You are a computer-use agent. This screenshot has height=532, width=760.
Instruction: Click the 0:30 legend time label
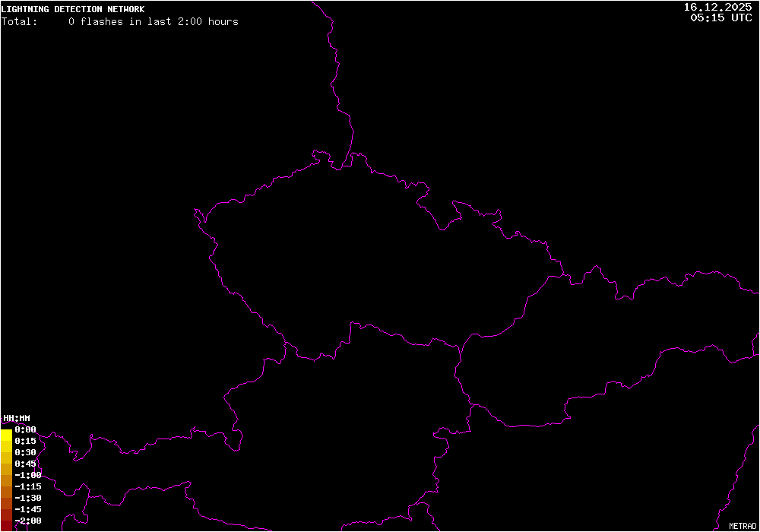25,452
